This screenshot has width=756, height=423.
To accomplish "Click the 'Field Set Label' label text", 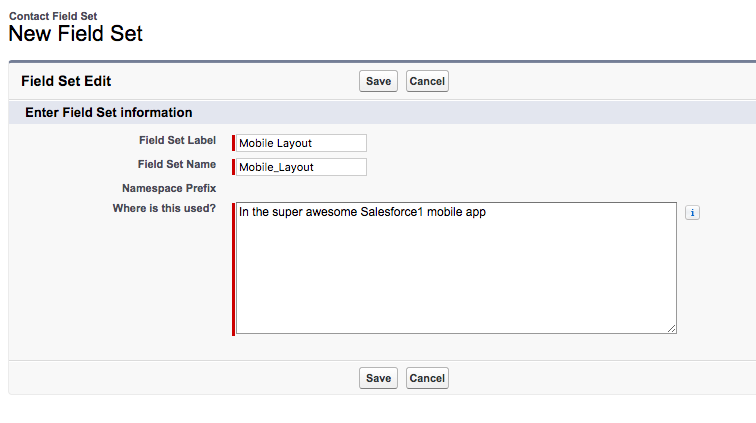I will pos(177,140).
